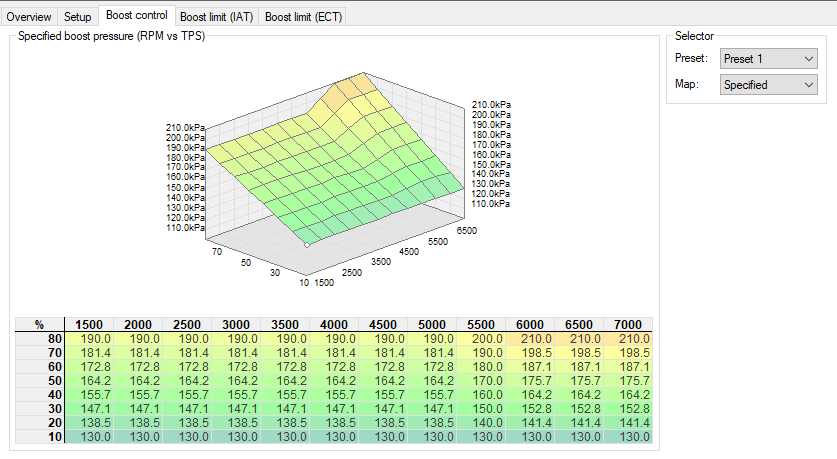Click the white marker point on the 3D plot
The width and height of the screenshot is (837, 459).
[x=307, y=245]
